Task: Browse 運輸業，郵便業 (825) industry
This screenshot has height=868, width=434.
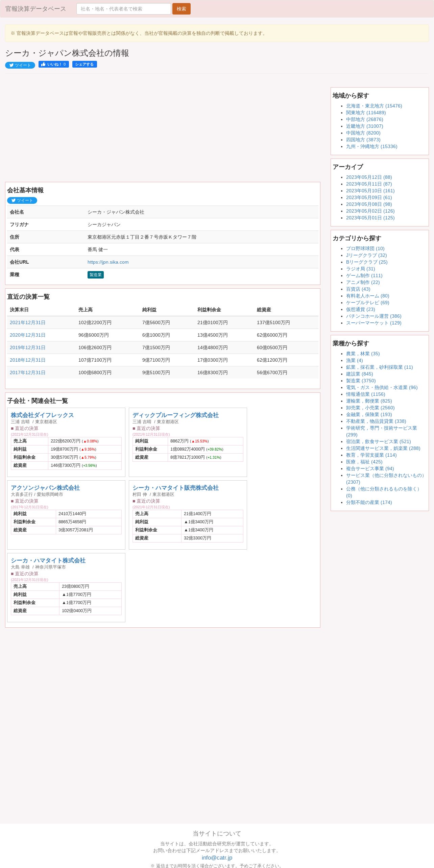Action: click(369, 401)
